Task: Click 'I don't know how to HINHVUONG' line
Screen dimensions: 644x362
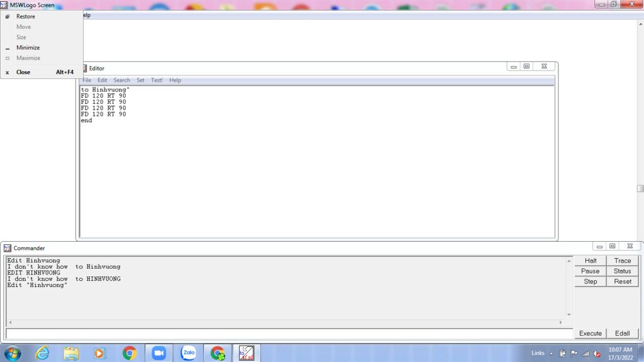Action: tap(64, 279)
